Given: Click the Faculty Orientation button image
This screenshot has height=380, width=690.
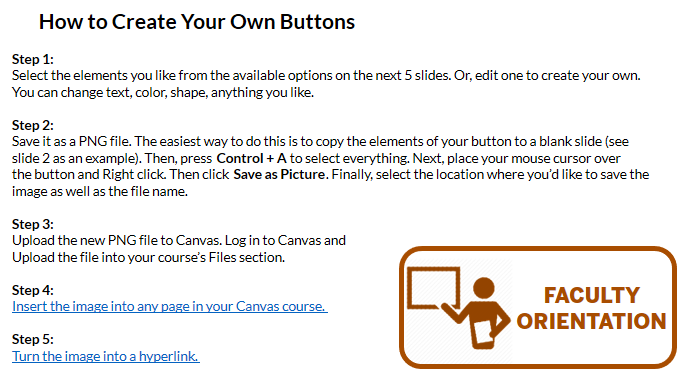Looking at the screenshot, I should (538, 307).
